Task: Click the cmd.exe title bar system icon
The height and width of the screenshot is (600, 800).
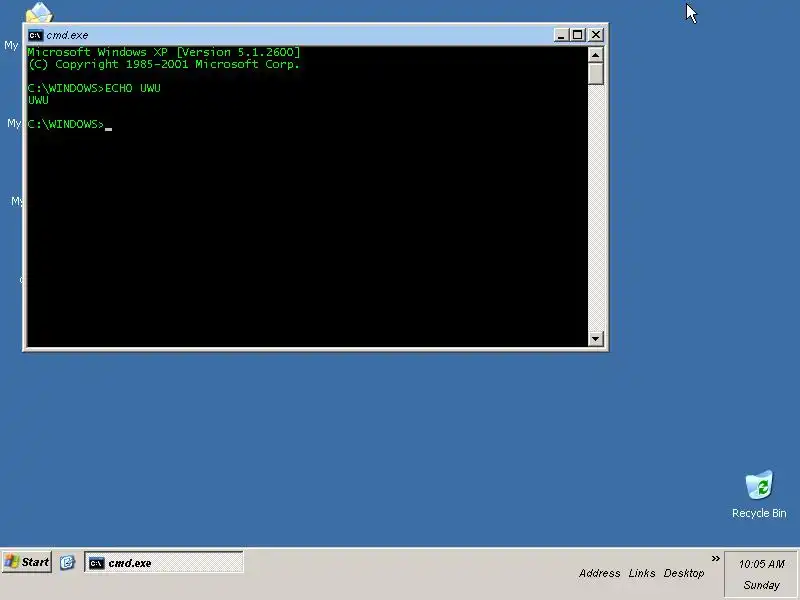Action: (x=35, y=35)
